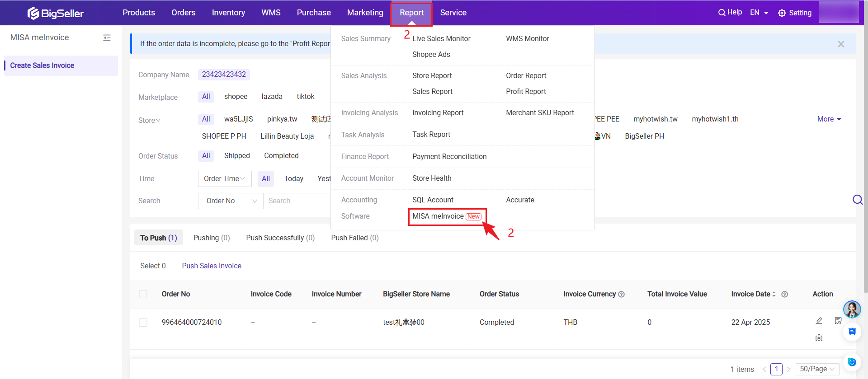Open the Purchase menu
The image size is (868, 379).
coord(314,13)
